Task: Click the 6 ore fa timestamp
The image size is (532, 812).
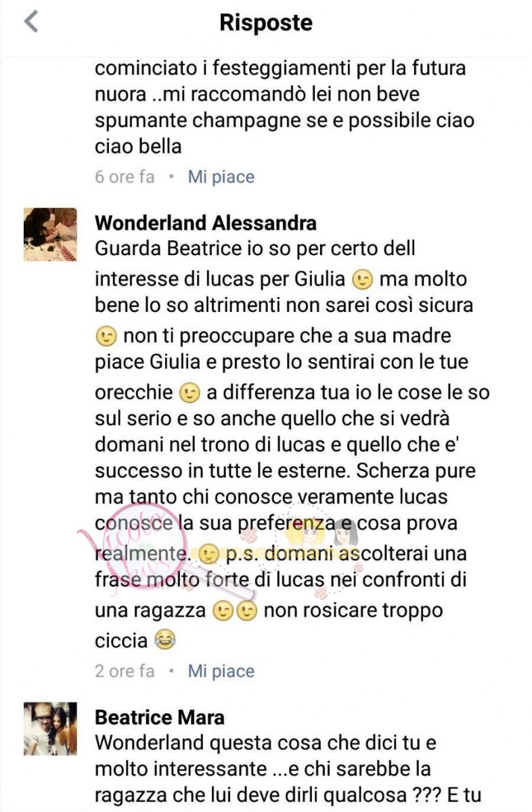Action: 125,177
